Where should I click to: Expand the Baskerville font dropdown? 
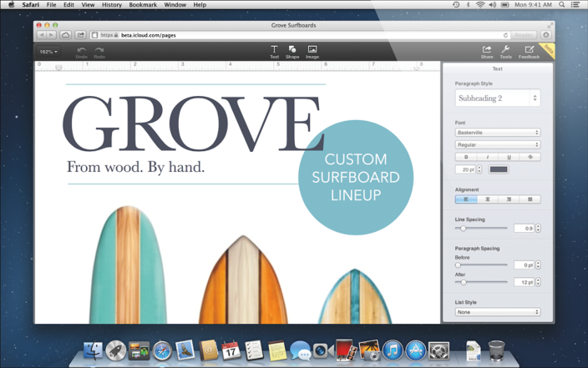tap(497, 132)
